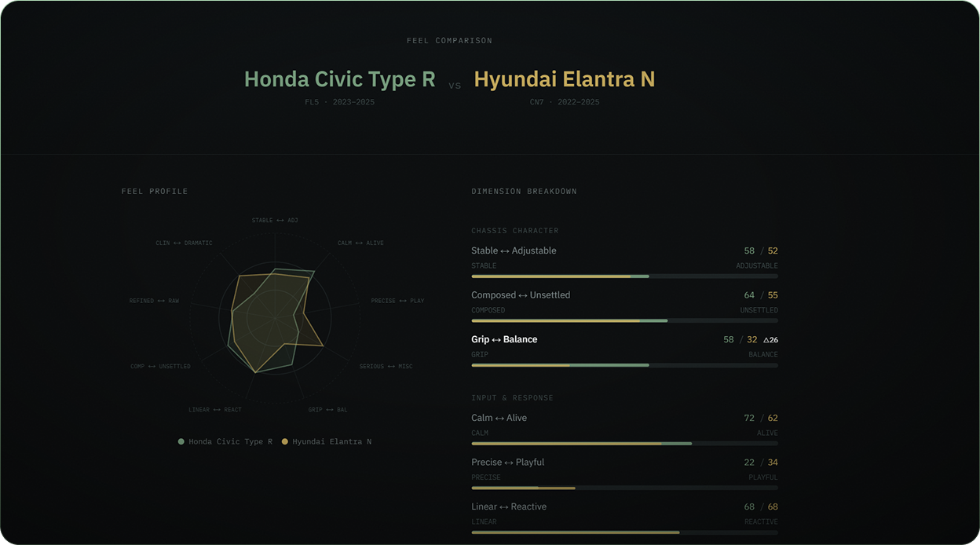Select the green Honda Civic Type R legend marker
980x545 pixels.
pos(181,441)
